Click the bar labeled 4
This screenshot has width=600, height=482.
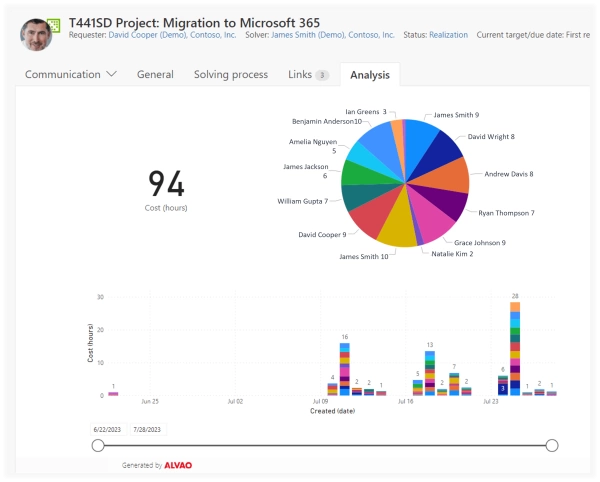(x=333, y=389)
